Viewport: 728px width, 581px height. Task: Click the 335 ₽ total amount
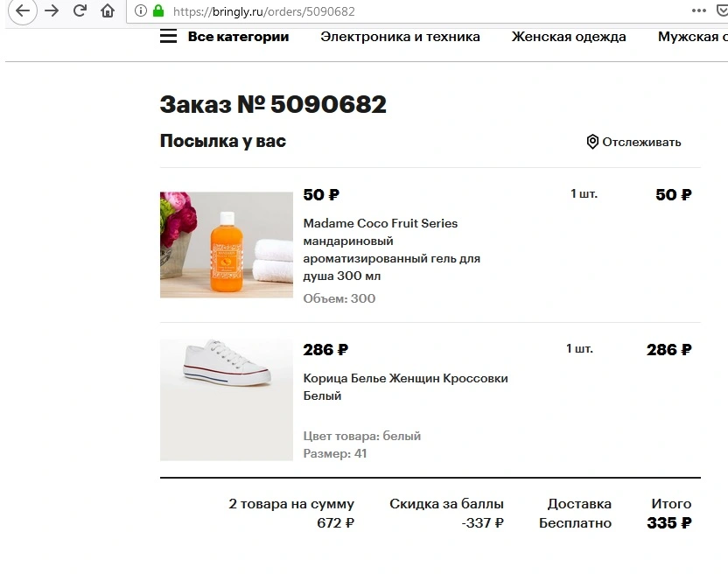(669, 523)
